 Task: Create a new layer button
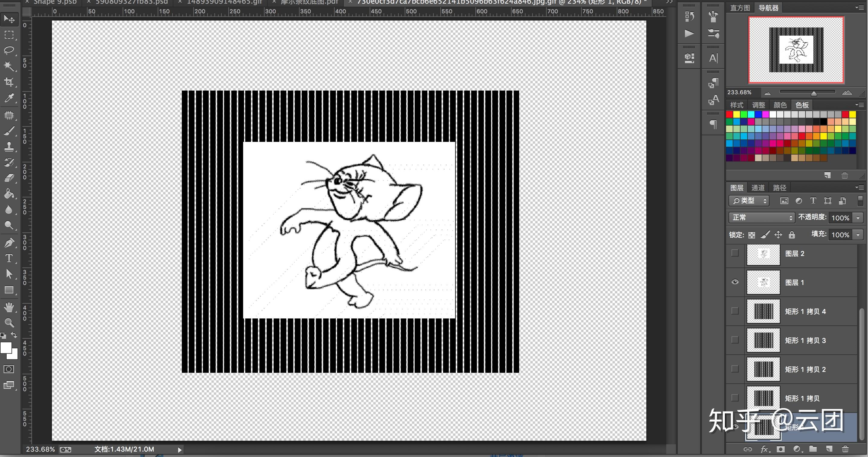click(x=829, y=449)
